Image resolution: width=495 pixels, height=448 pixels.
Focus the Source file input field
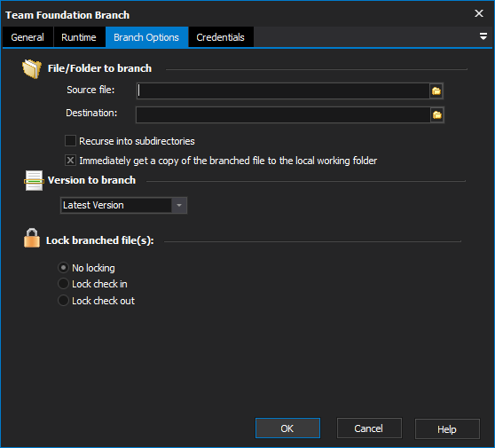[283, 91]
